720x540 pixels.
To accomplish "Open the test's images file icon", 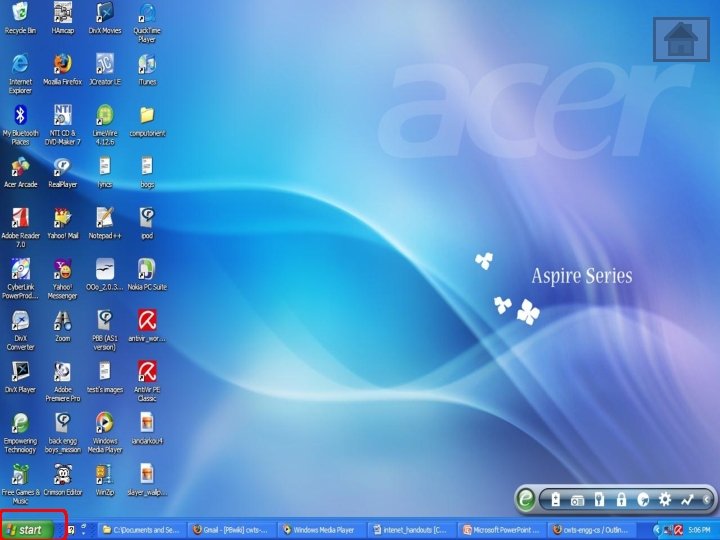I will 105,372.
